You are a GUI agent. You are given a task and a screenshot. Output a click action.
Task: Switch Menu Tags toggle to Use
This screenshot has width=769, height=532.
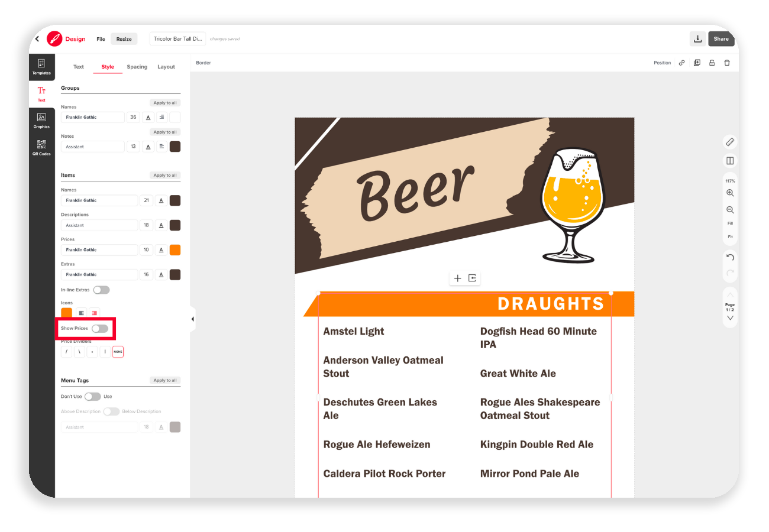pos(93,397)
